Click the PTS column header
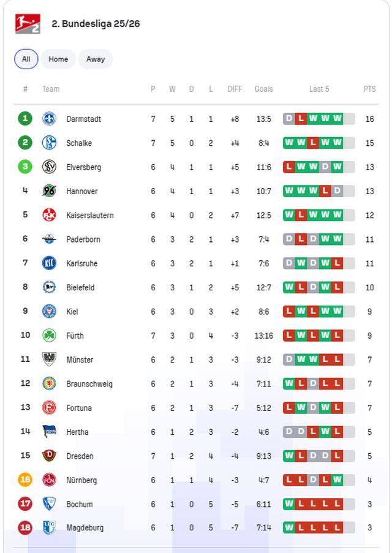The height and width of the screenshot is (553, 392). [x=369, y=89]
